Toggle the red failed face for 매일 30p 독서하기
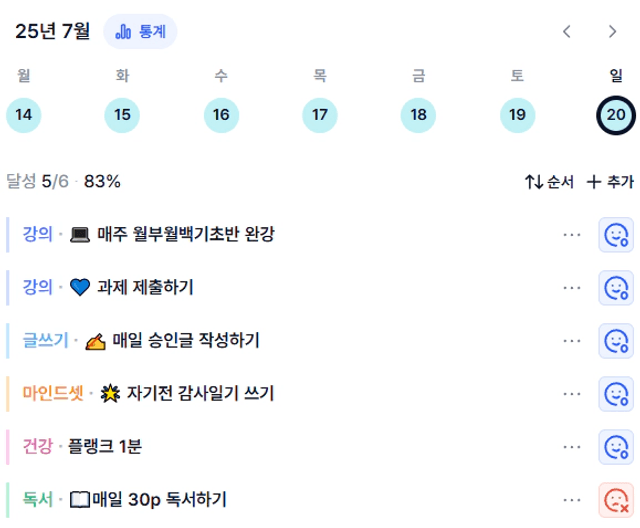This screenshot has width=640, height=528. click(x=616, y=500)
